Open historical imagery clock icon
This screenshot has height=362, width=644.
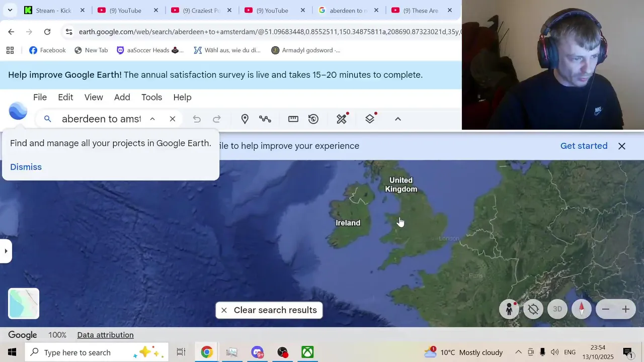[x=313, y=119]
